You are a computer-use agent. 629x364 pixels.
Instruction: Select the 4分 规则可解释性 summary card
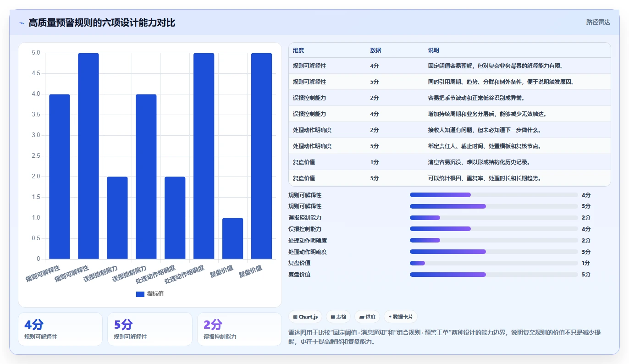point(60,329)
